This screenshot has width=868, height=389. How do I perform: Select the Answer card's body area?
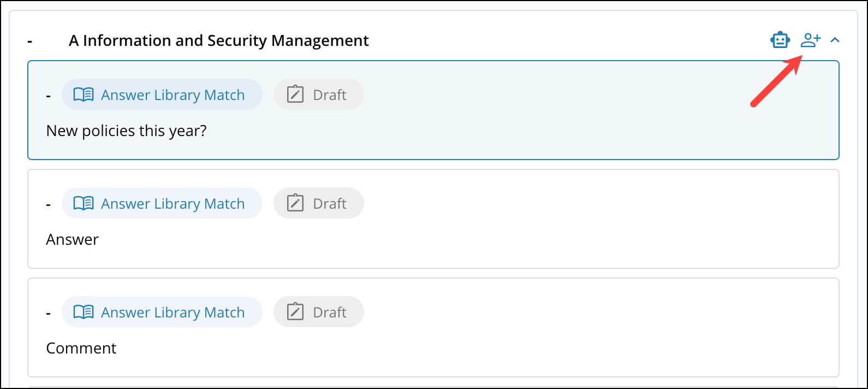pyautogui.click(x=73, y=239)
